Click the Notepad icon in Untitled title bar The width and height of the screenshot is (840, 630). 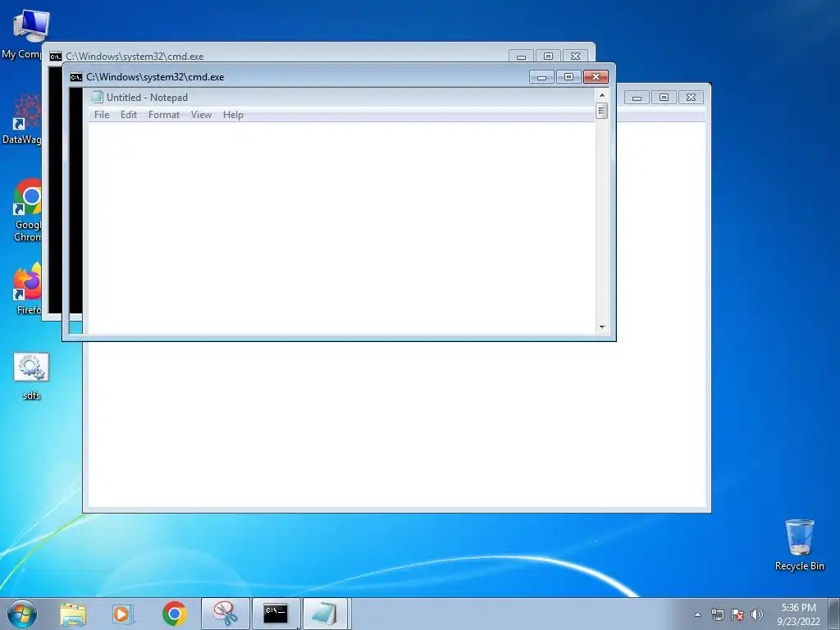click(97, 97)
